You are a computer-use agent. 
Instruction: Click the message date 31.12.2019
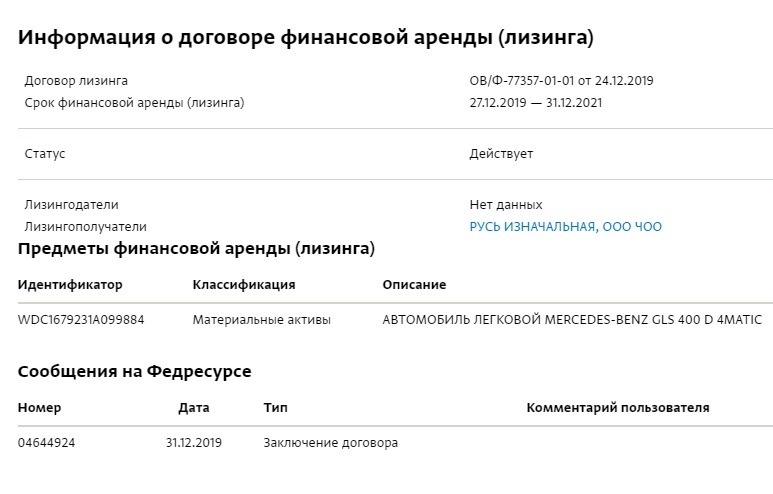[194, 443]
